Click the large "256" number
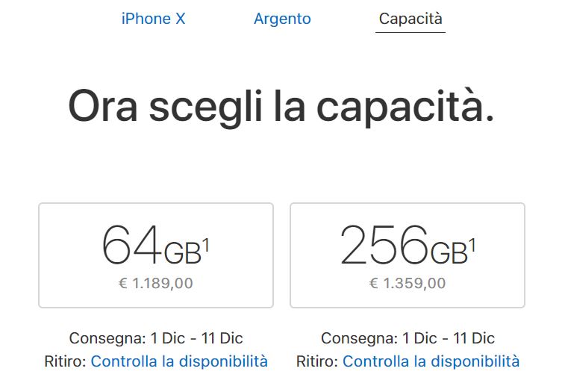The image size is (565, 392). pos(384,246)
